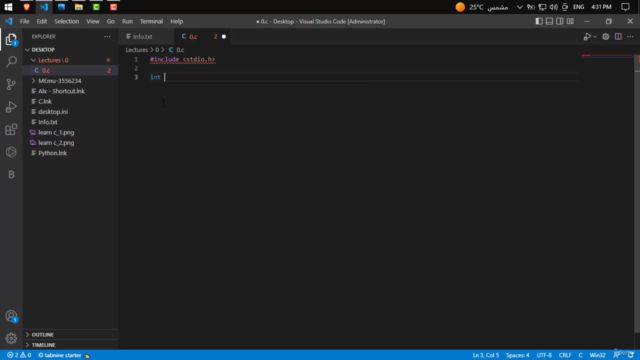Open run options dropdown arrow
This screenshot has width=640, height=360.
click(595, 37)
